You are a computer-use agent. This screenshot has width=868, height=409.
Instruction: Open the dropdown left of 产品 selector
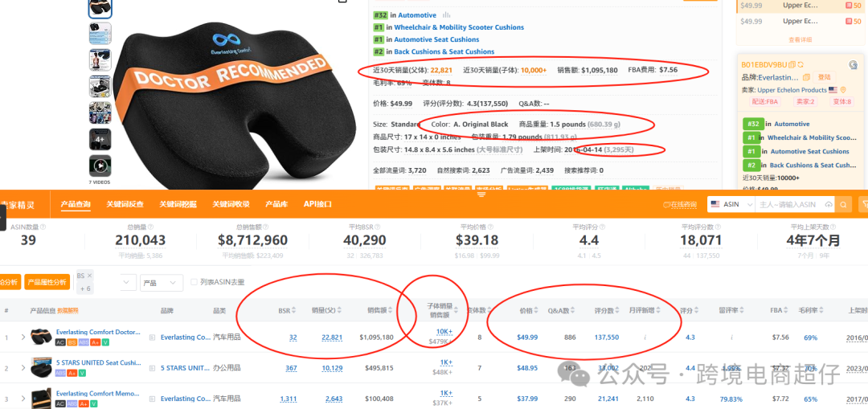(x=128, y=282)
